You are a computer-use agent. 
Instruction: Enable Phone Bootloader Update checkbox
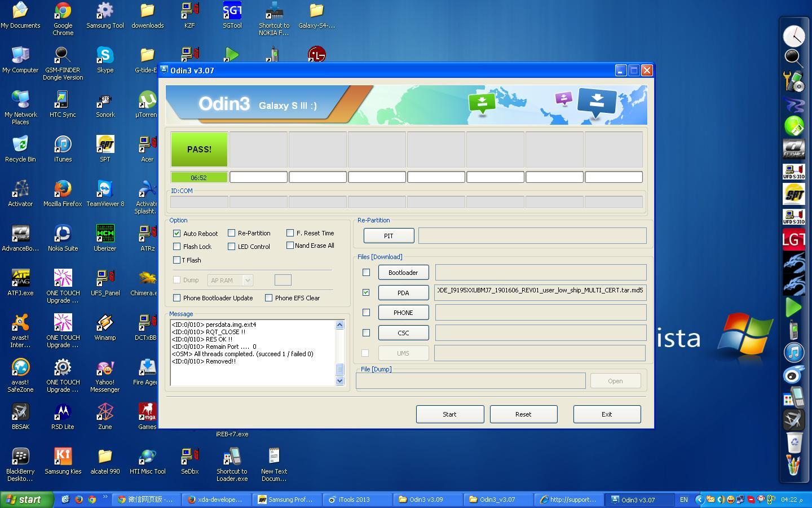tap(177, 297)
